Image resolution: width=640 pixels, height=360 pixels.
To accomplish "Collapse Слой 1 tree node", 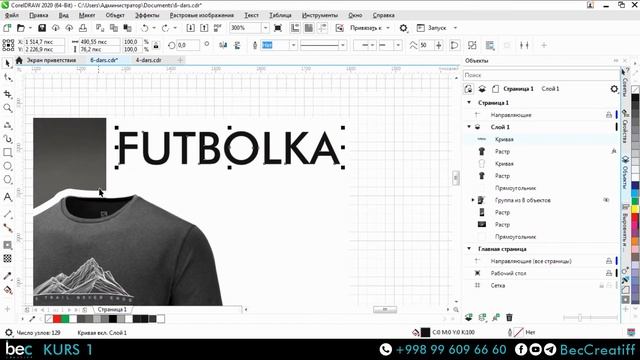I will click(469, 127).
